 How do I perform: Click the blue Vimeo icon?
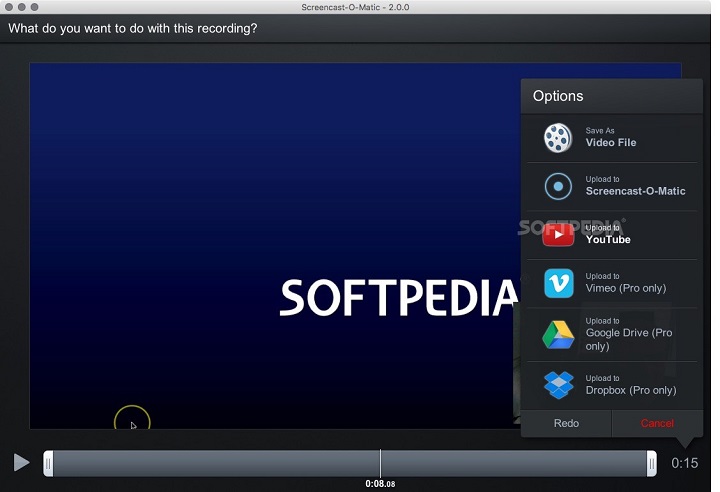tap(558, 283)
